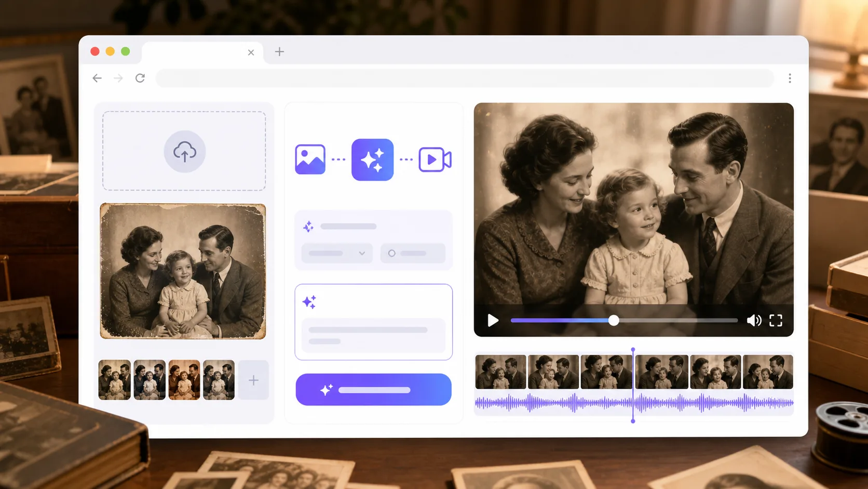Go back with the browser back arrow
Screen dimensions: 868x489
tap(97, 78)
